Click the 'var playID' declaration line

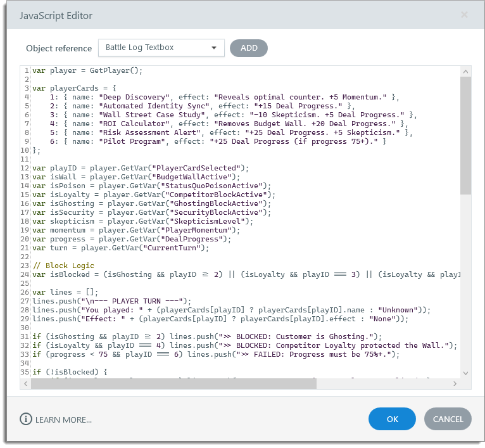click(x=141, y=168)
